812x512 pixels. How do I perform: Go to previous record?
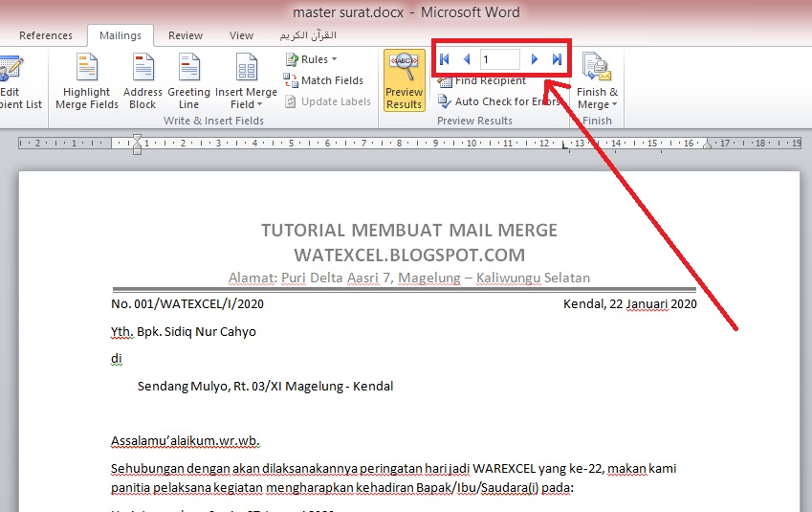click(467, 59)
